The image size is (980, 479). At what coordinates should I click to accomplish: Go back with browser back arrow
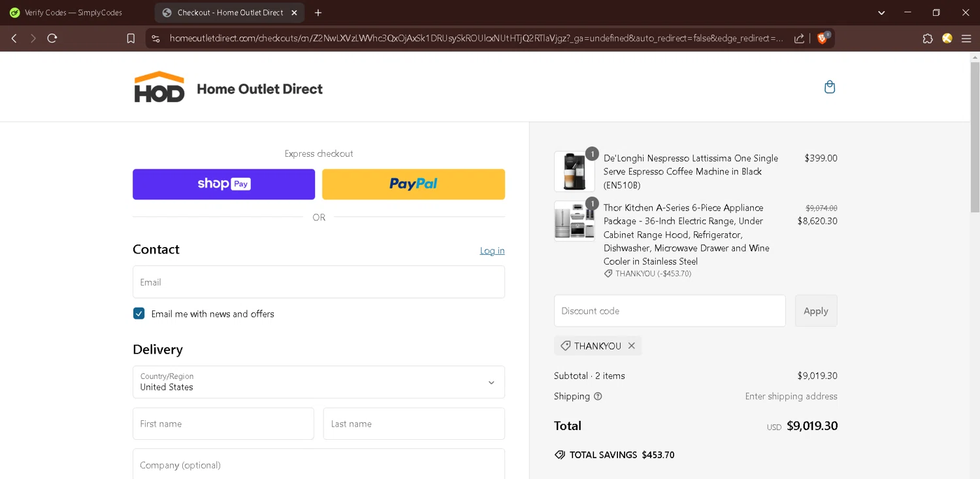[14, 39]
